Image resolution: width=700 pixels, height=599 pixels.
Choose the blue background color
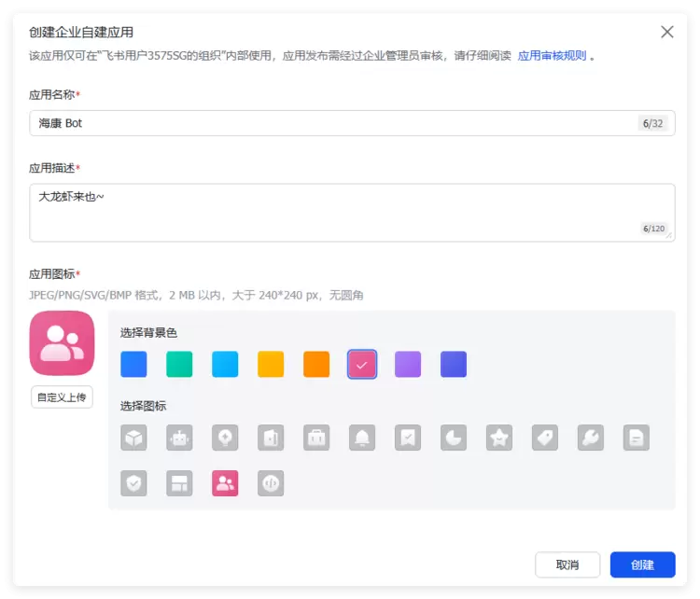(x=133, y=364)
